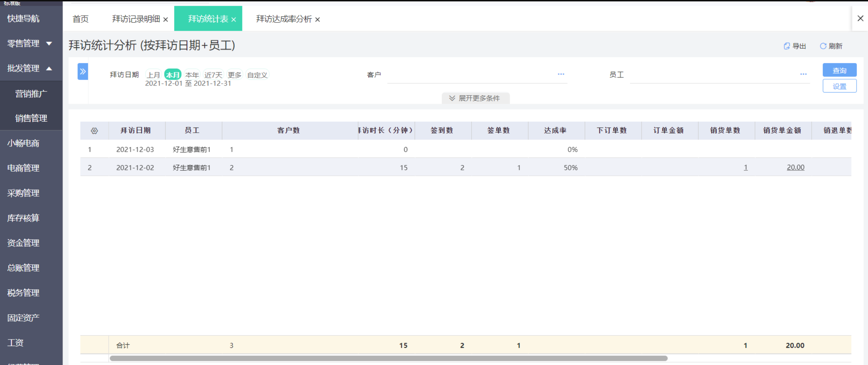Screen dimensions: 868x365
Task: Open customer picker via ellipsis icon
Action: (x=561, y=74)
